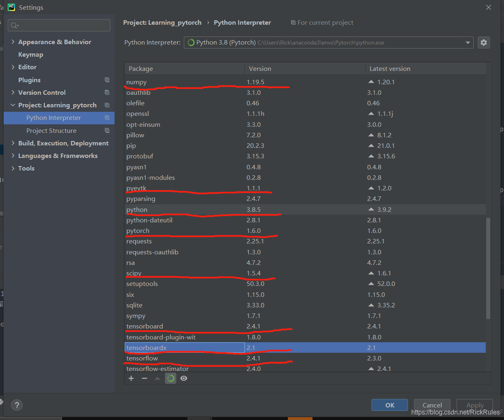The height and width of the screenshot is (420, 504).
Task: Select the tensorflow package row
Action: [x=305, y=358]
